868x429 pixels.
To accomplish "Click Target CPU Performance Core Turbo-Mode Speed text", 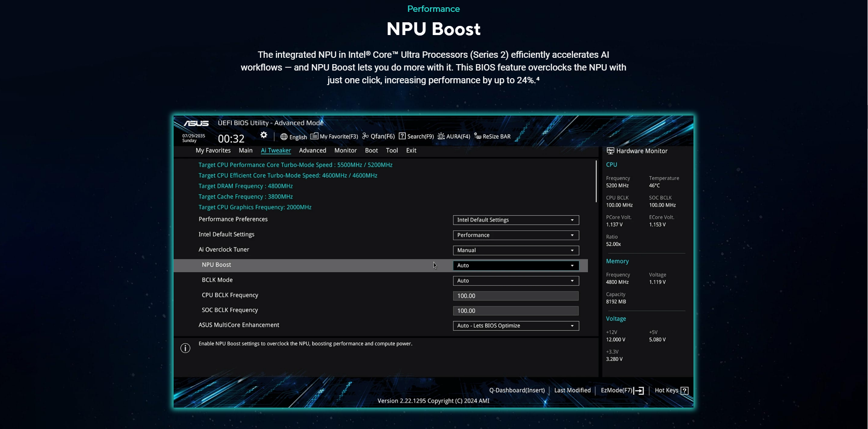I will pyautogui.click(x=295, y=165).
